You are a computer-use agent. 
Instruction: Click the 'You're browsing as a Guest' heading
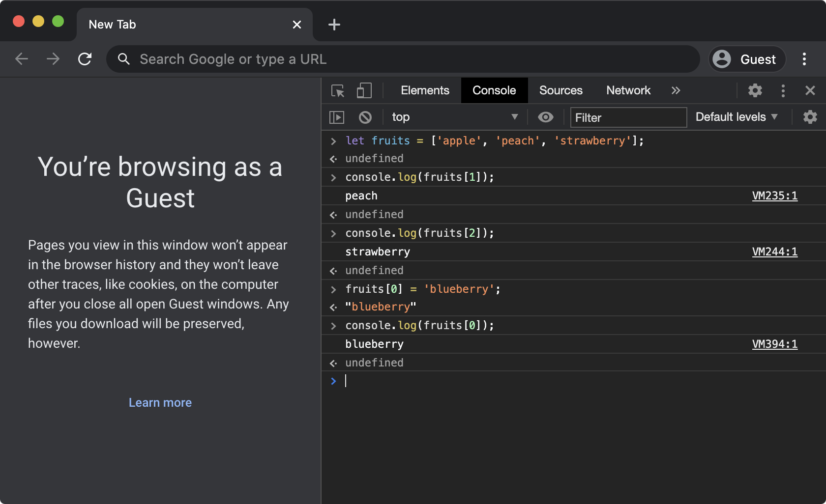pyautogui.click(x=160, y=182)
